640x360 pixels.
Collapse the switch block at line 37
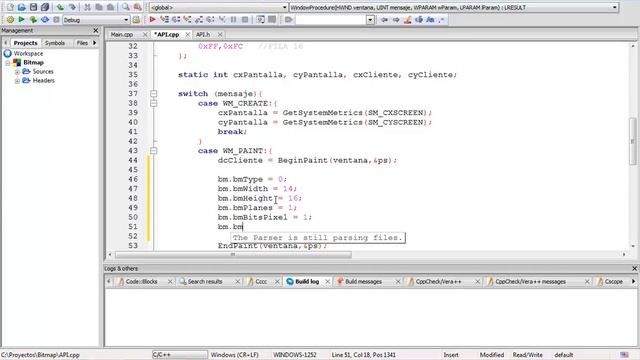coord(153,93)
